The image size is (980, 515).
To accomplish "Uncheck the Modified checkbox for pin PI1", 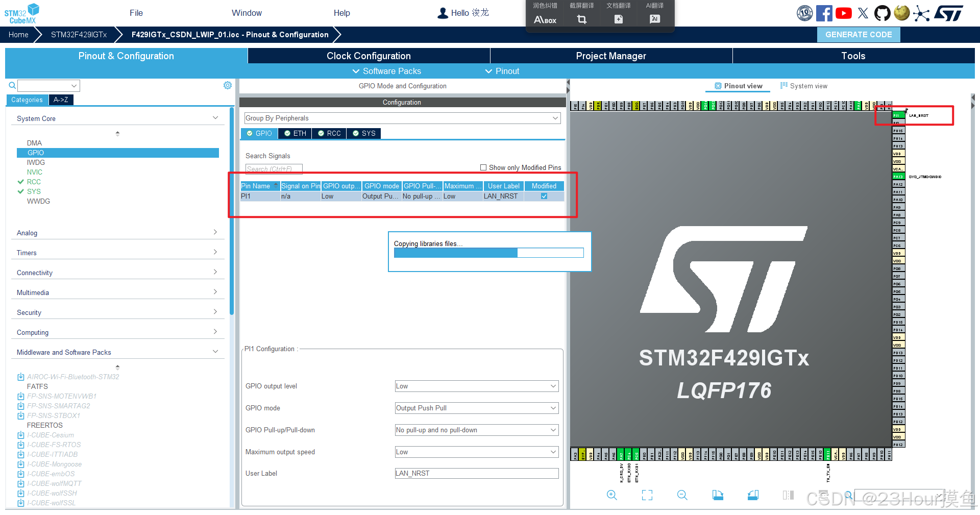I will pyautogui.click(x=544, y=196).
